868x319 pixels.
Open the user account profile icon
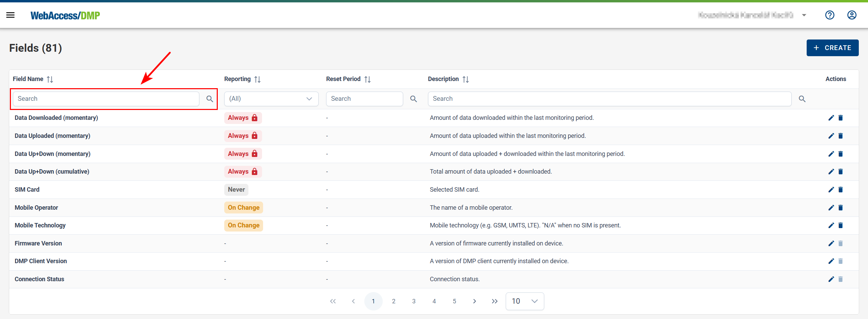pyautogui.click(x=852, y=15)
